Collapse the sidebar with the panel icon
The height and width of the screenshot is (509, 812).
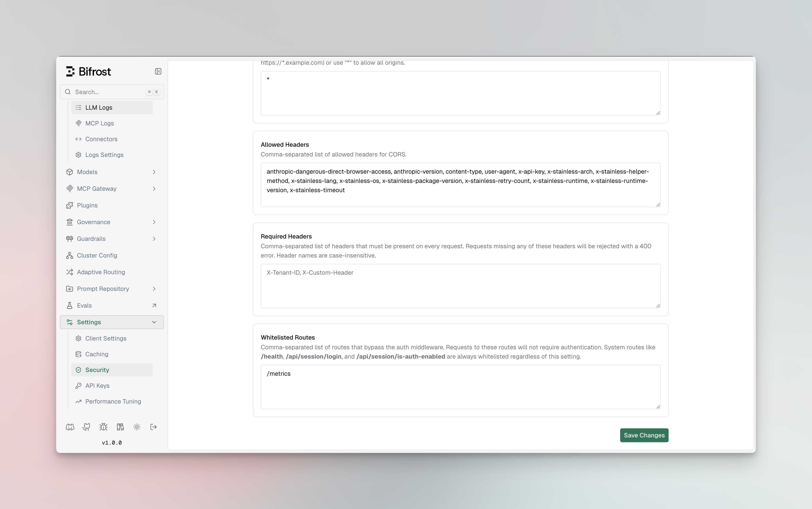coord(158,71)
